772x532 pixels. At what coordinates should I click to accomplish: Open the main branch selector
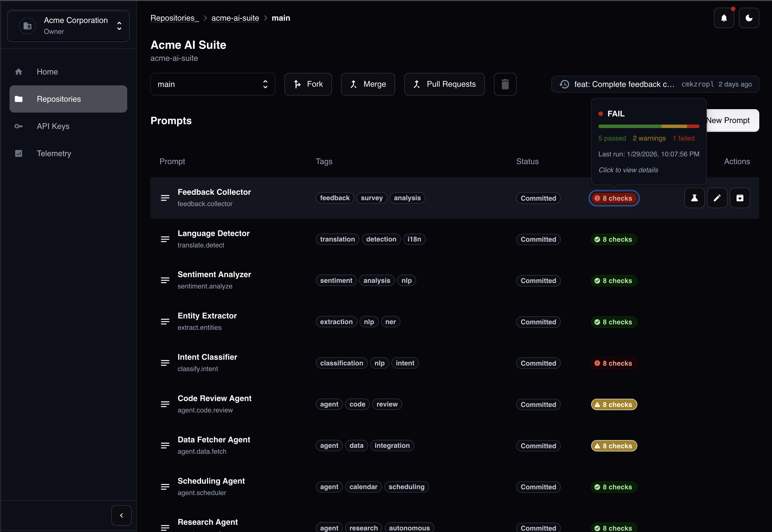[212, 84]
